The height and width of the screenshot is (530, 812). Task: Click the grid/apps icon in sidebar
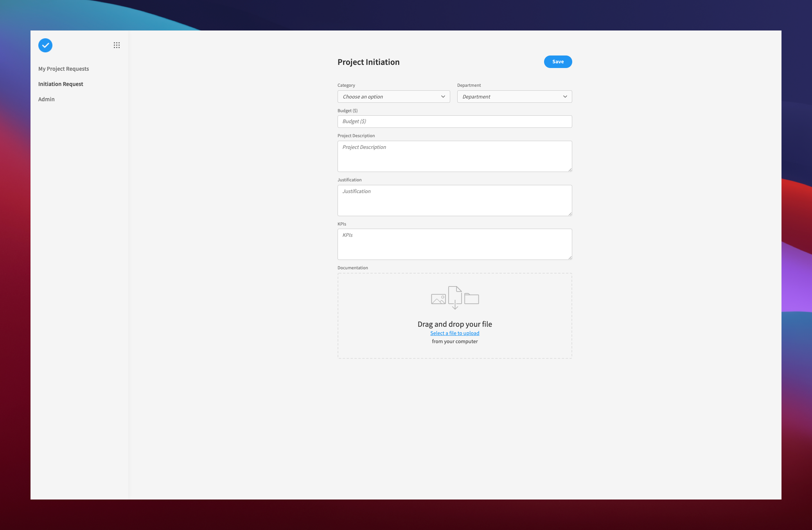click(117, 45)
